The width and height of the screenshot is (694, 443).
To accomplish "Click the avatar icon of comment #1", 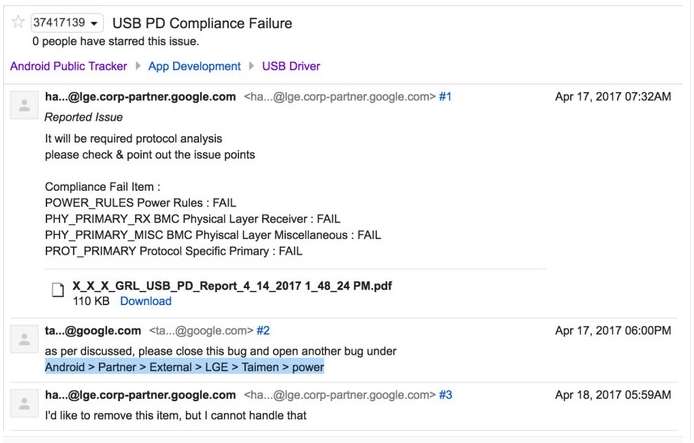I will (x=24, y=105).
